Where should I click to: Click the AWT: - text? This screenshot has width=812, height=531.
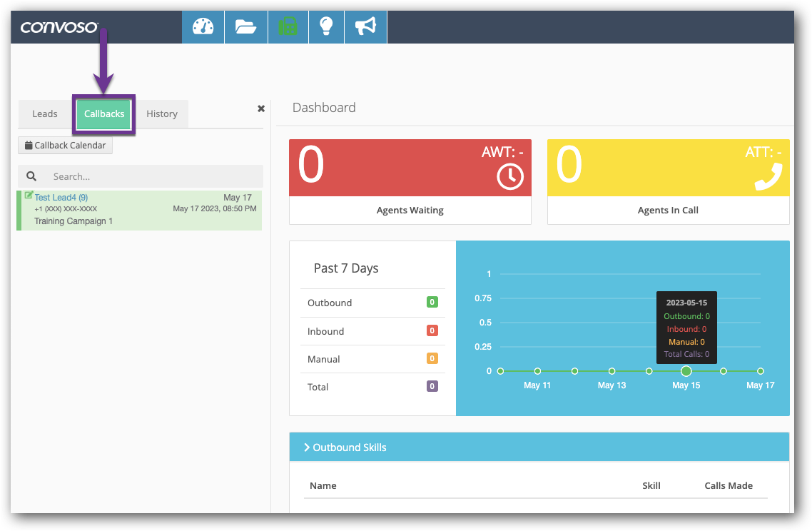coord(502,152)
